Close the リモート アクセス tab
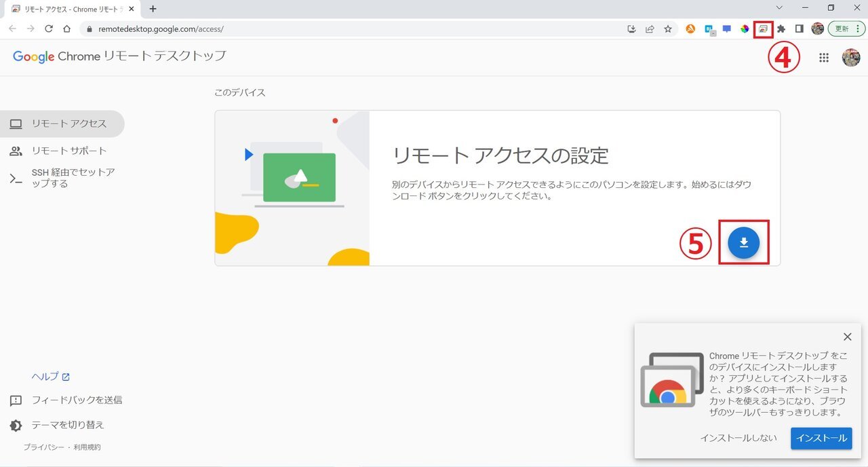 pyautogui.click(x=132, y=9)
